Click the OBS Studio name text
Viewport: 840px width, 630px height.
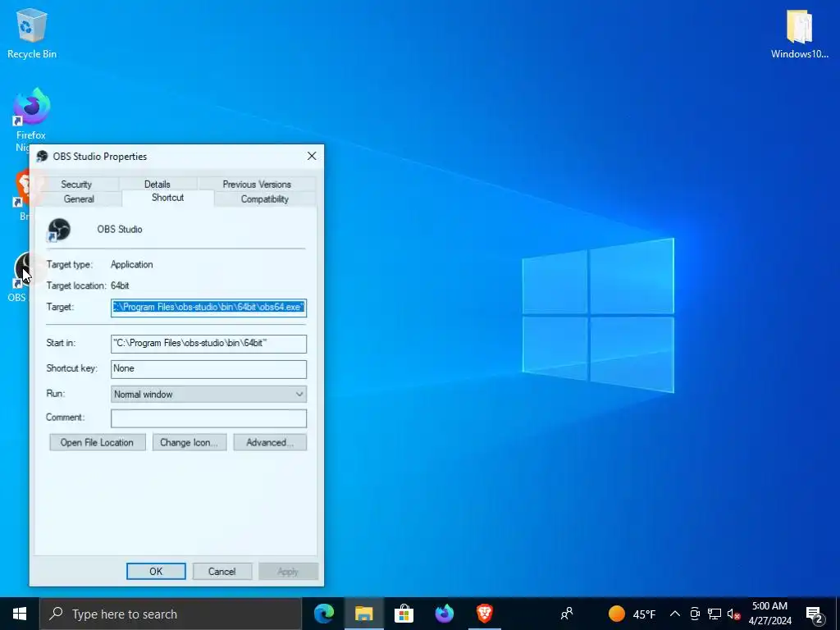120,230
